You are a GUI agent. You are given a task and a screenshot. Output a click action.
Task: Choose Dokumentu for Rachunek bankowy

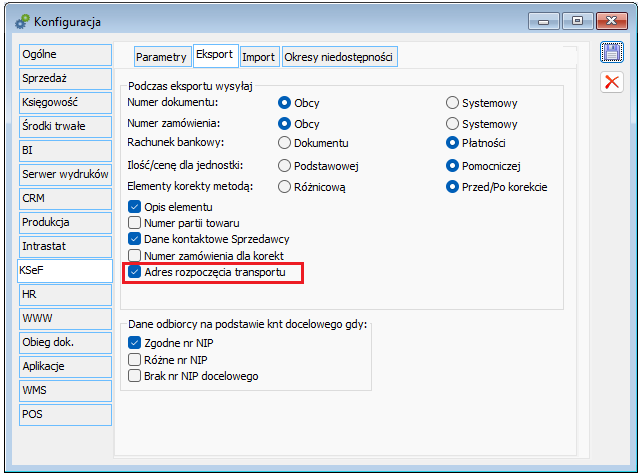(x=284, y=143)
